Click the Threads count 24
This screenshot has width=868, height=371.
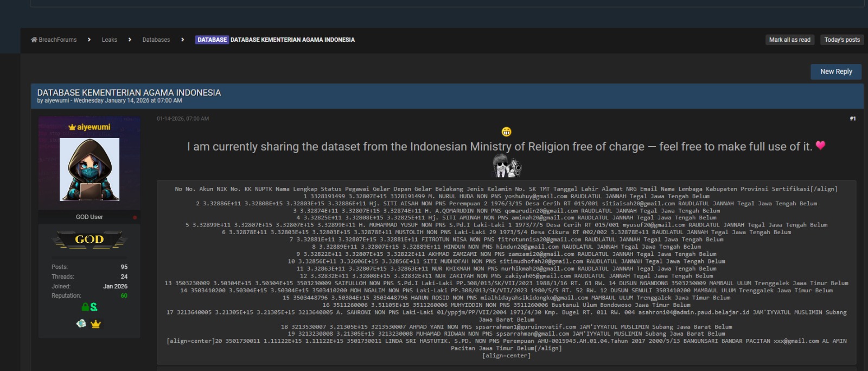pos(124,276)
